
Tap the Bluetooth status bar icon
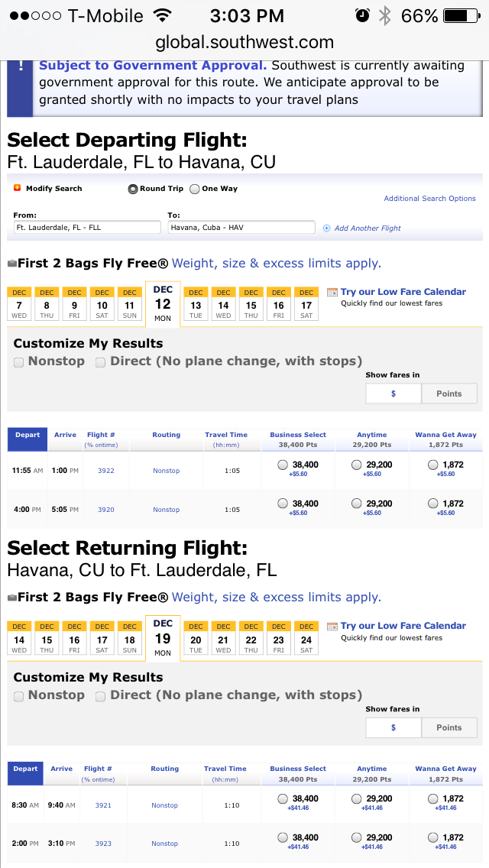(384, 16)
